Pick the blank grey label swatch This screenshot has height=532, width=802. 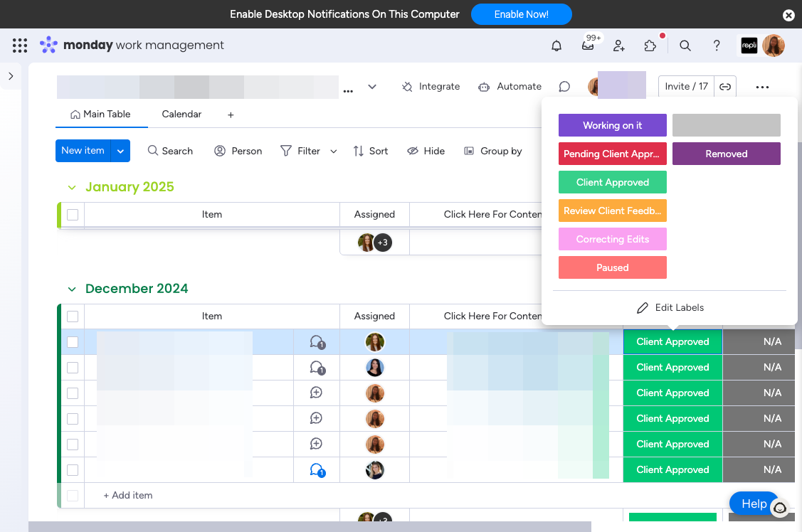[727, 125]
